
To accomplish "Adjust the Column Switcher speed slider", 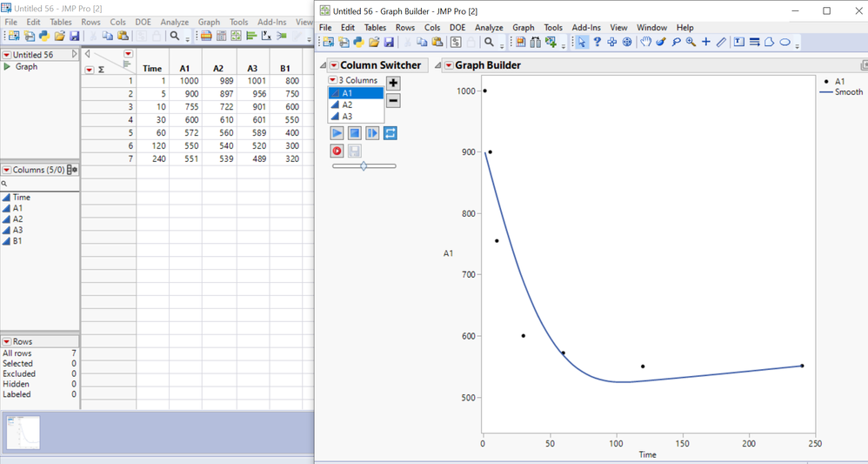I will (x=364, y=165).
